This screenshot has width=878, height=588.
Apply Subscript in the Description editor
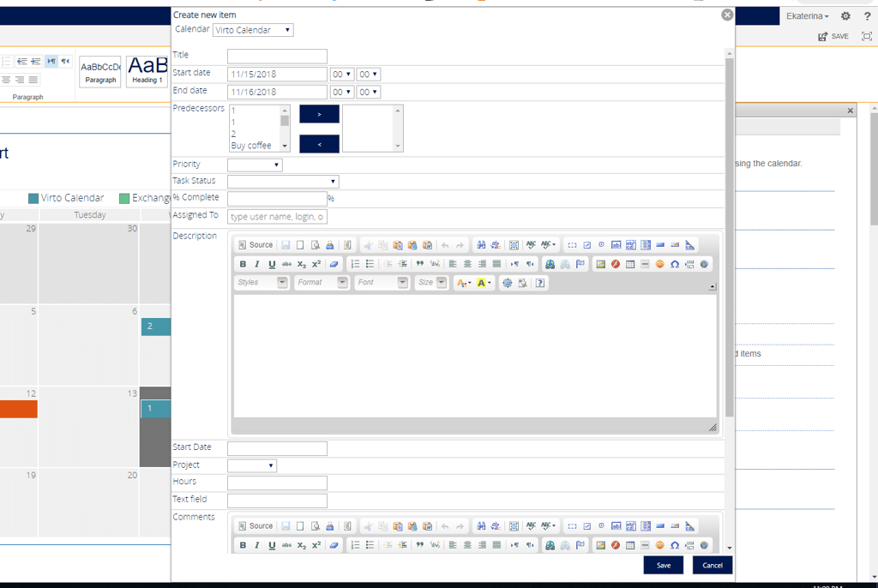(301, 264)
